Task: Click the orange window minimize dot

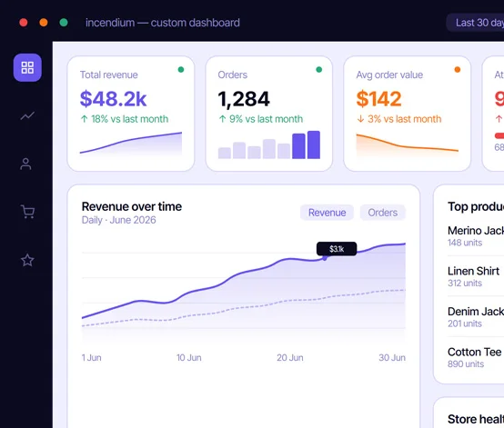Action: pyautogui.click(x=44, y=23)
